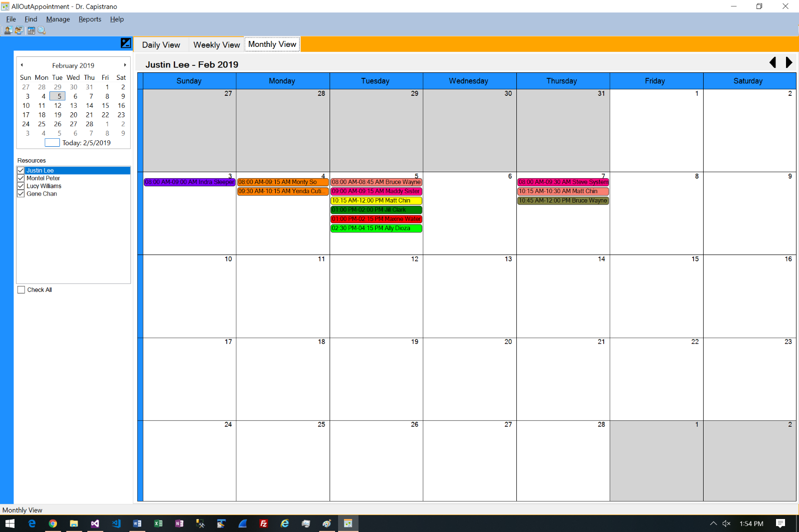Click the two-people group toolbar icon
The width and height of the screenshot is (799, 532).
tap(19, 30)
